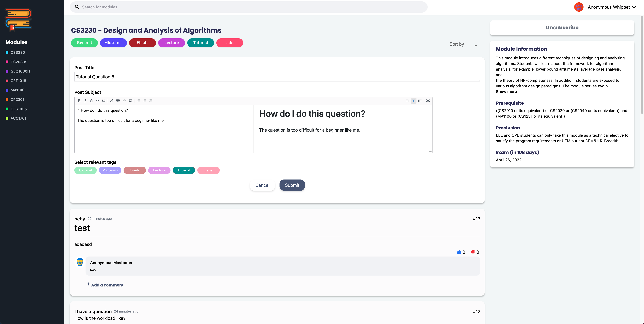Toggle fullscreen mode for the editor
The height and width of the screenshot is (324, 644).
pos(428,101)
